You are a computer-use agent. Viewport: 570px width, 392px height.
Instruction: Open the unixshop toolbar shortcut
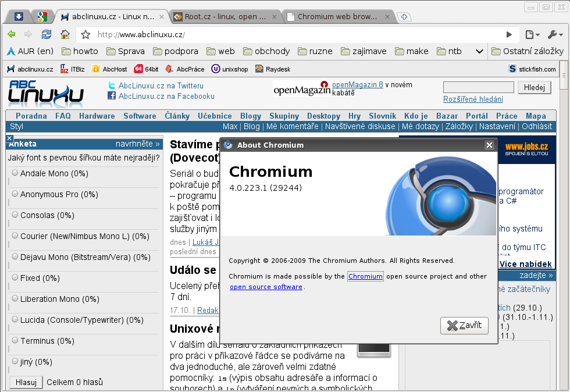tap(230, 69)
